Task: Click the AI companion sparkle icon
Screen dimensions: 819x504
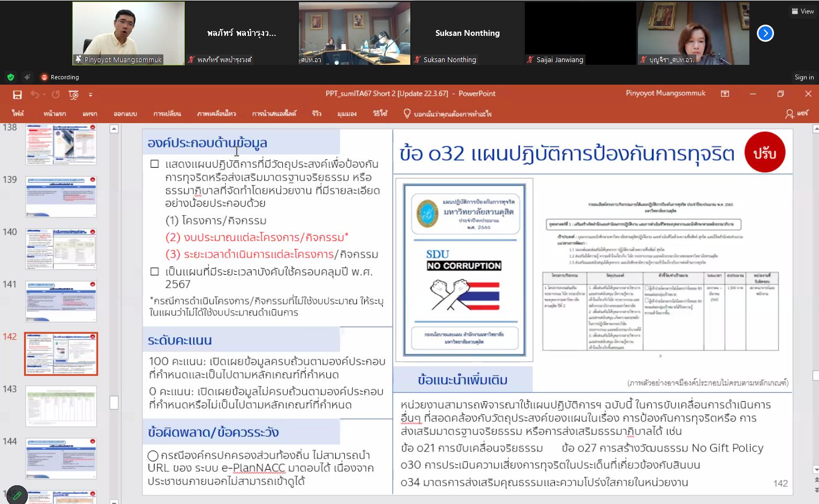Action: click(27, 77)
